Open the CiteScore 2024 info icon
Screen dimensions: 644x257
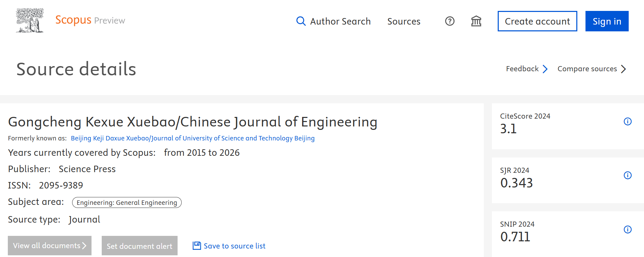(x=628, y=121)
